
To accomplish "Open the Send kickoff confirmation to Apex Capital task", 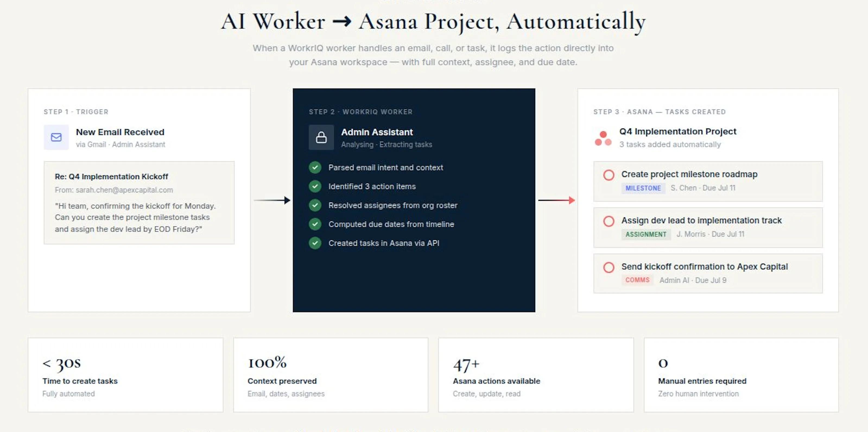I will [x=705, y=267].
